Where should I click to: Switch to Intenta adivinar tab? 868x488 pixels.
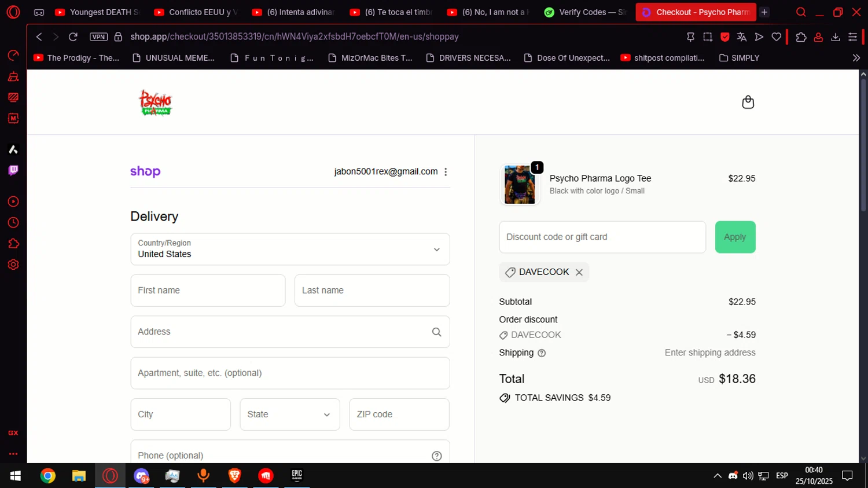294,12
